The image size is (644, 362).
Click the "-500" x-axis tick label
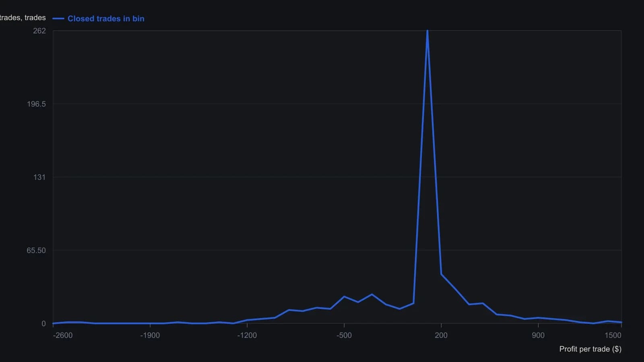coord(344,335)
